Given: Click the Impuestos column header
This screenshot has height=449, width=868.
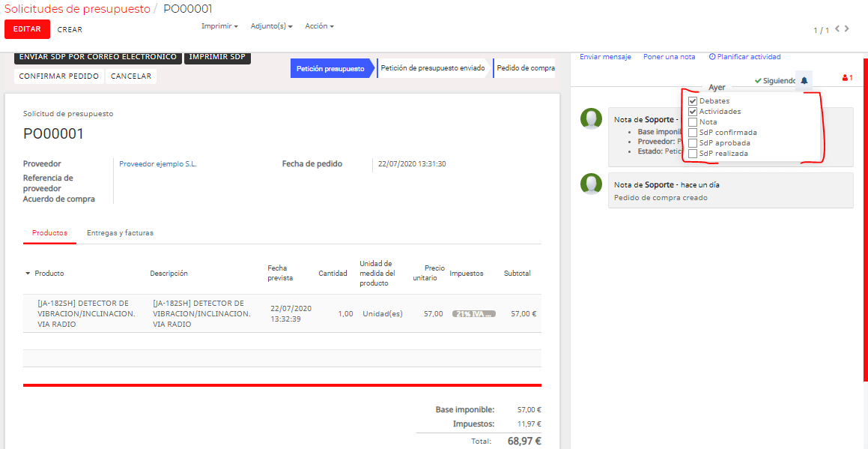Looking at the screenshot, I should click(x=467, y=274).
